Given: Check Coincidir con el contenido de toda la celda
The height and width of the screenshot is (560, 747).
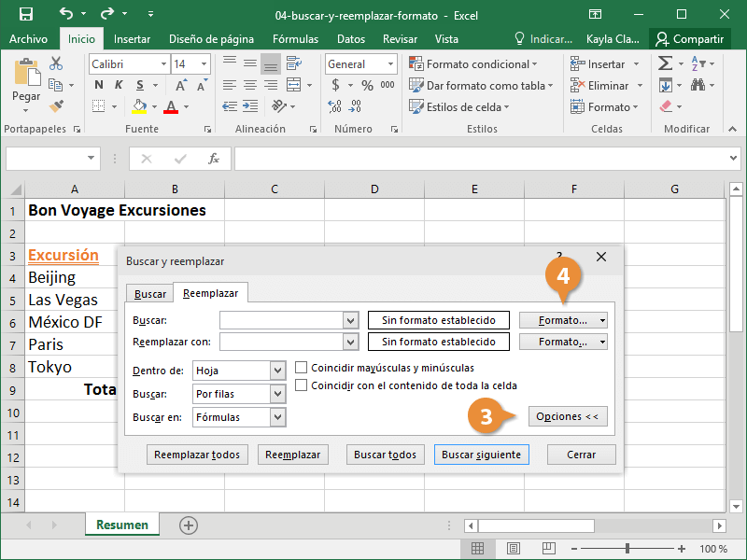Looking at the screenshot, I should tap(302, 385).
